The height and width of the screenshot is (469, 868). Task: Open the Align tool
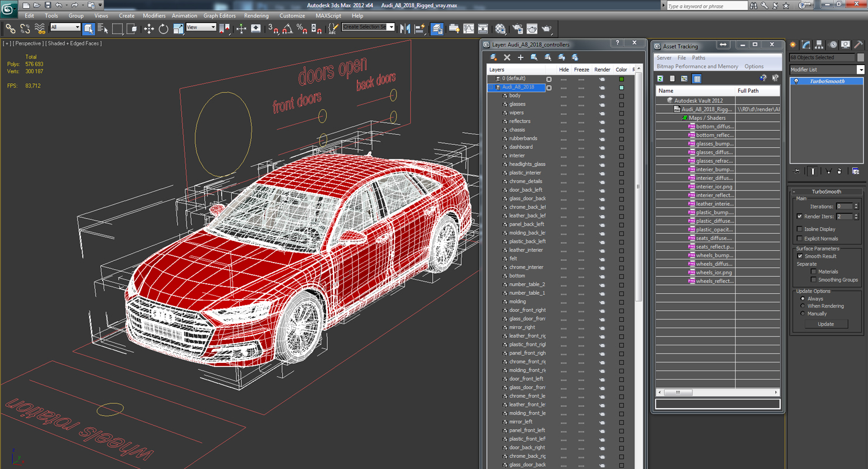click(x=420, y=28)
